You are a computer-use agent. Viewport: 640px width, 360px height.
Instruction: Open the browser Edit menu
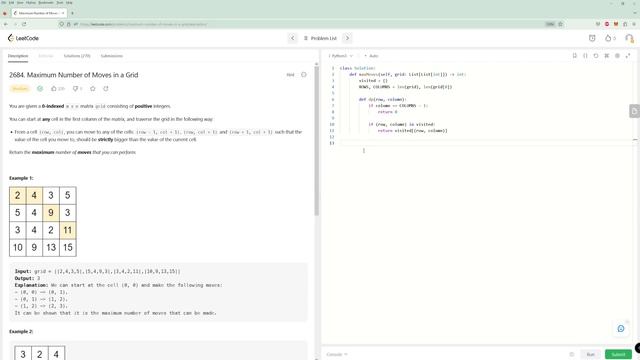click(11, 2)
